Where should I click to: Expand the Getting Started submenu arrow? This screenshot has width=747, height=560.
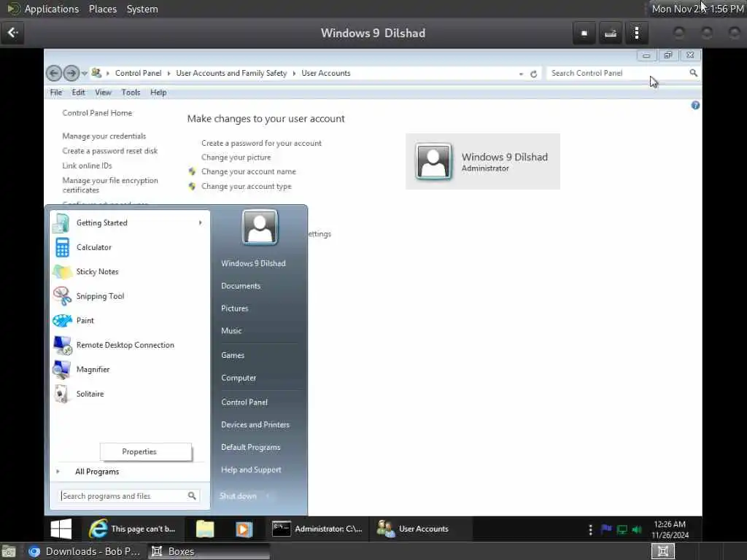200,222
